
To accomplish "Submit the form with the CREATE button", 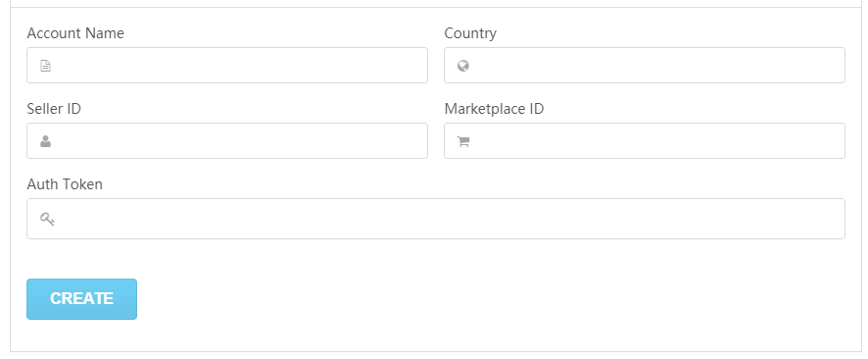I will click(82, 299).
